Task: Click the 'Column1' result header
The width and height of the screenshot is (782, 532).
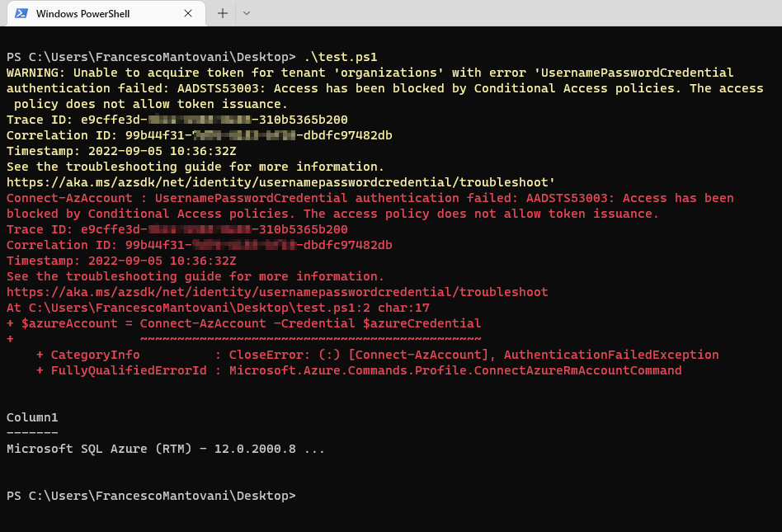Action: (32, 417)
